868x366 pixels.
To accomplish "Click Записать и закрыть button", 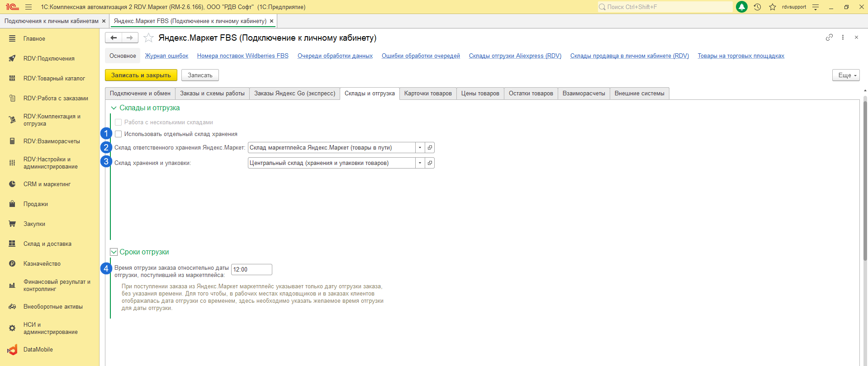I will point(141,75).
